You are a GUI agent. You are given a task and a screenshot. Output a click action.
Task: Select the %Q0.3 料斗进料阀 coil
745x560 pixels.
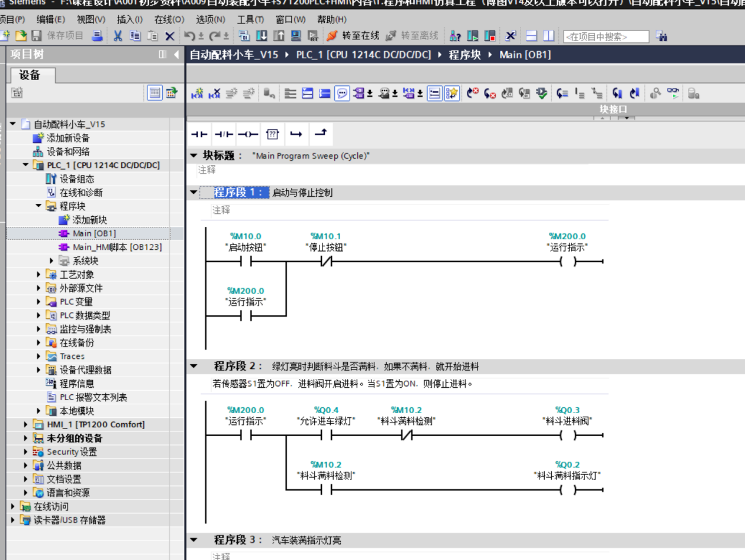pos(568,435)
